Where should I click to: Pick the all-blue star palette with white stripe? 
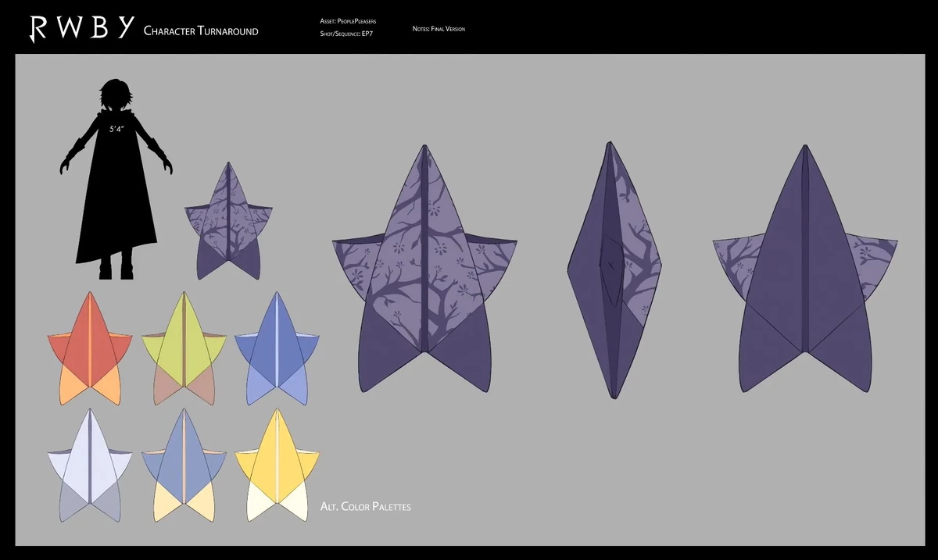point(277,348)
